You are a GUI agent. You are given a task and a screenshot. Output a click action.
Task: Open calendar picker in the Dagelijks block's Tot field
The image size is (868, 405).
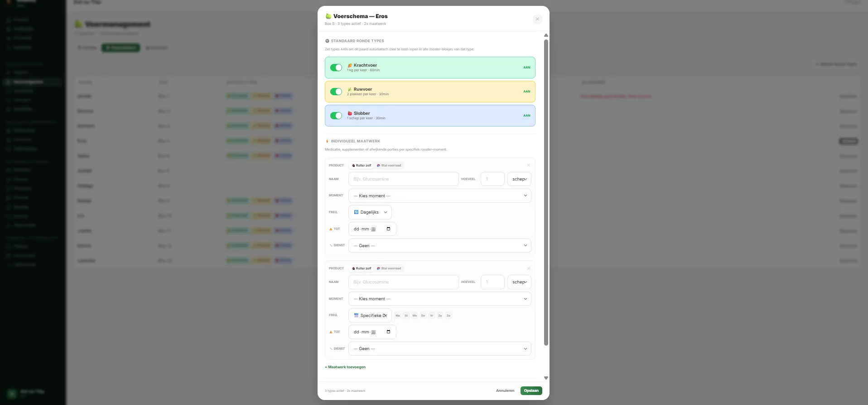pos(388,229)
